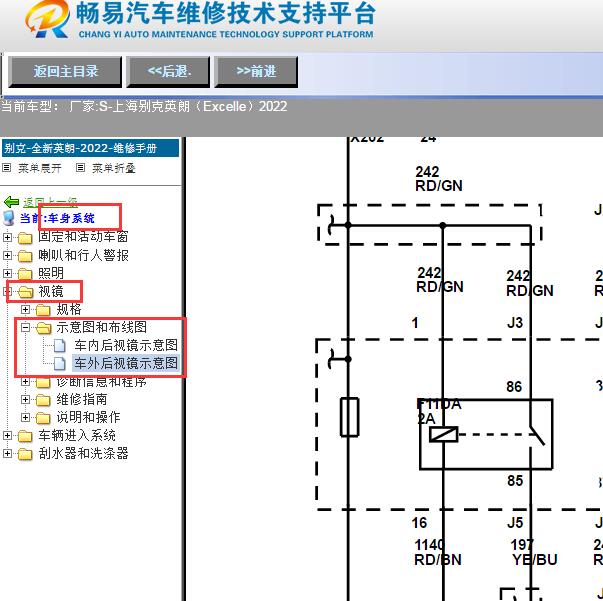The height and width of the screenshot is (601, 603).
Task: Follow the 返回上一级 link
Action: point(50,201)
